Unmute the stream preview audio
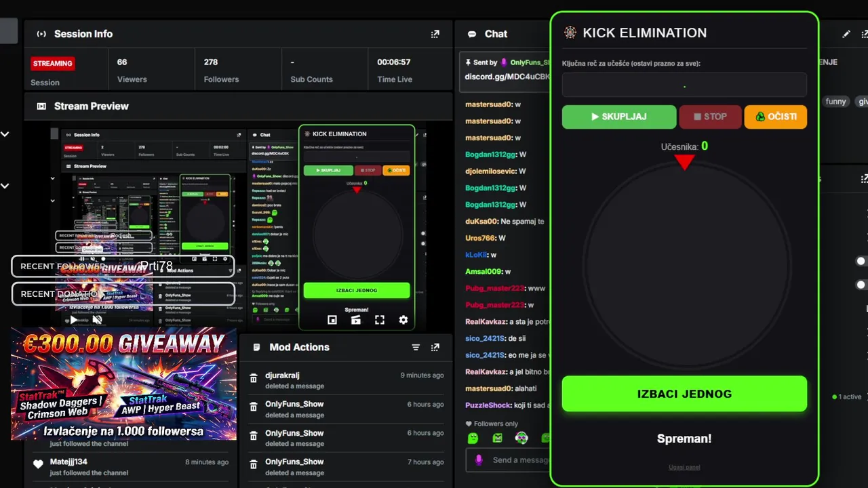The image size is (868, 488). pos(97,320)
